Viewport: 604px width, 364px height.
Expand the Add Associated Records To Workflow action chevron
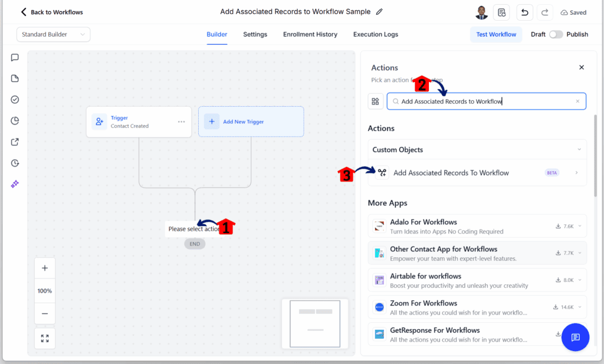pos(577,173)
